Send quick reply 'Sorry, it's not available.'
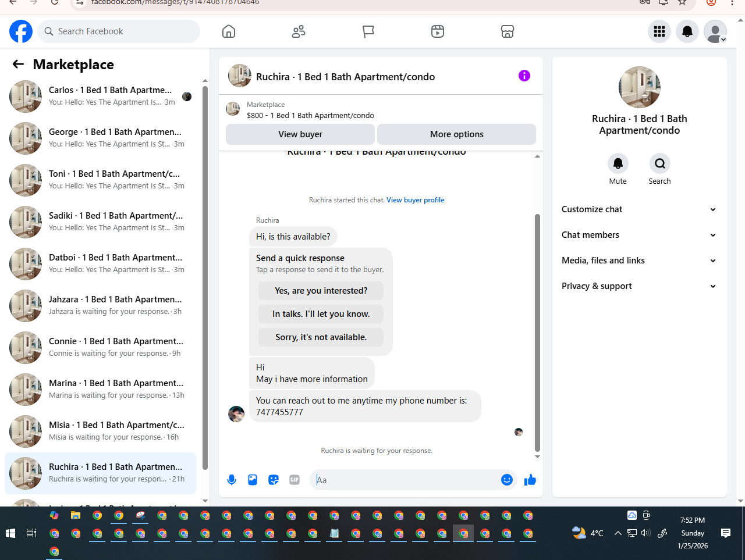Viewport: 745px width, 560px height. tap(321, 337)
